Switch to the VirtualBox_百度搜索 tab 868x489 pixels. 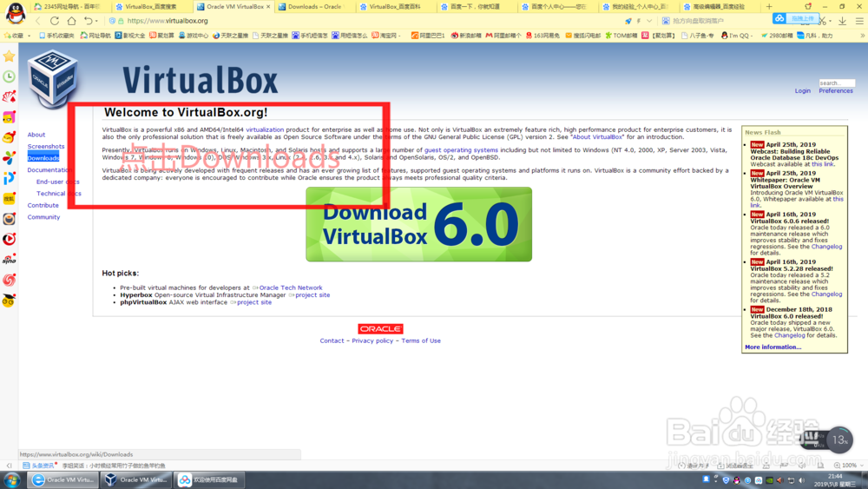pyautogui.click(x=150, y=7)
